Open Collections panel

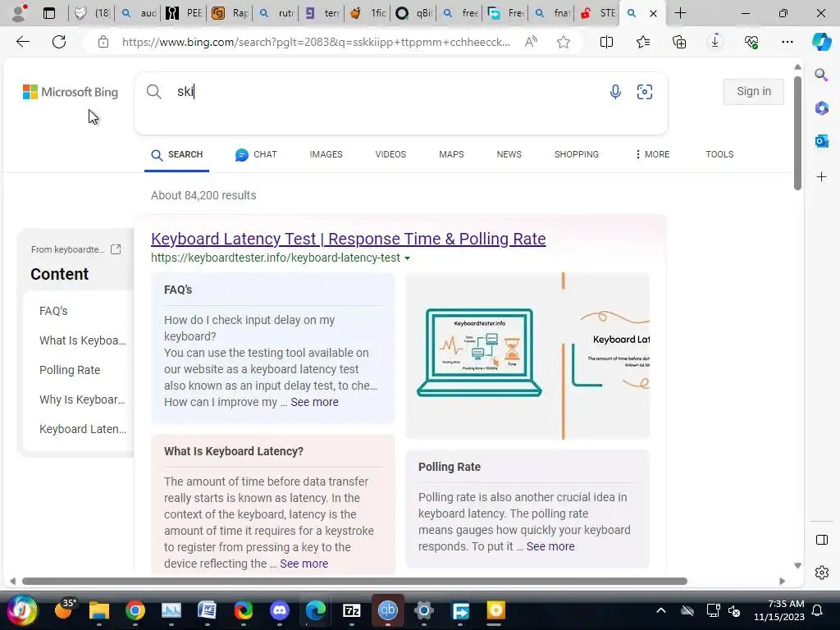(x=678, y=42)
